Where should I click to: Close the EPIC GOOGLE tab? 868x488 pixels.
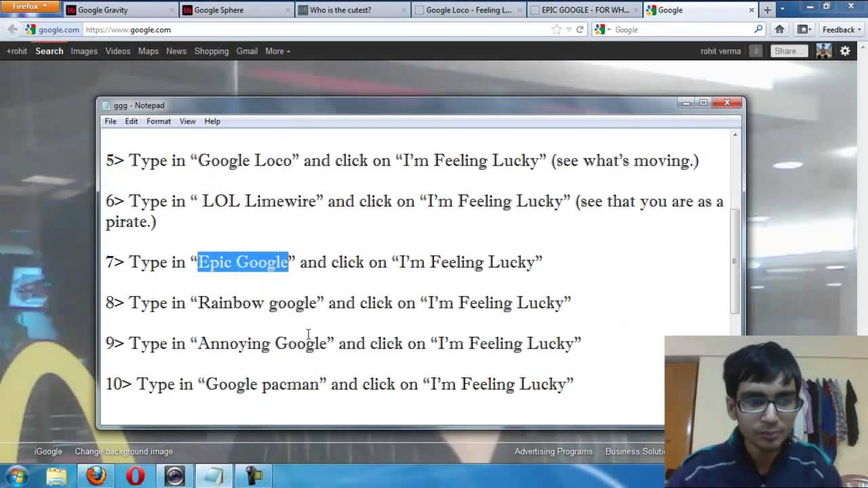coord(635,10)
